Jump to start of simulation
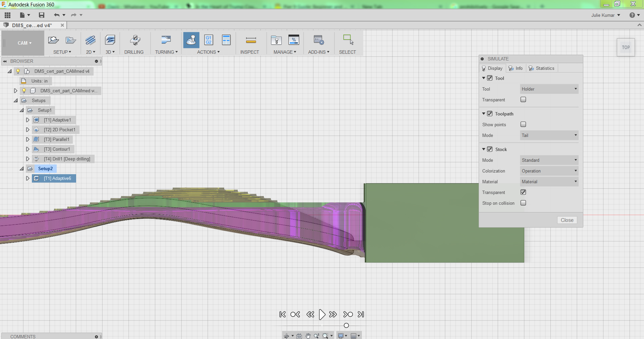644x339 pixels. (282, 314)
